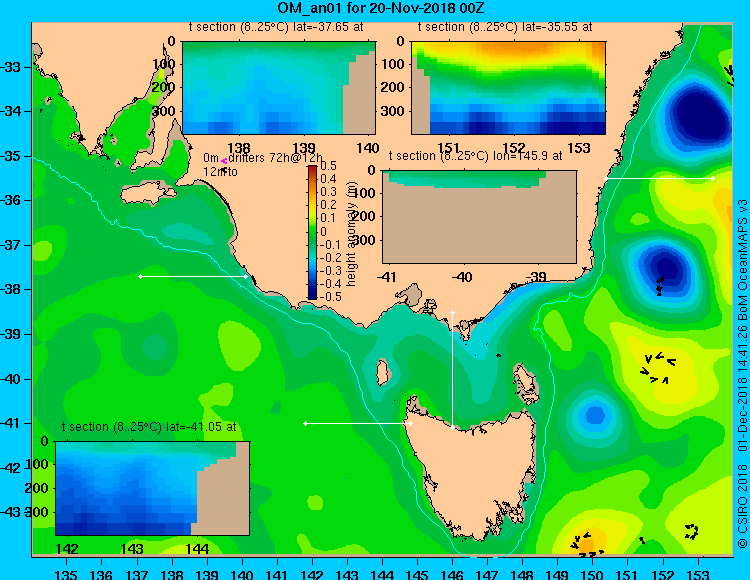The image size is (750, 580).
Task: Click the -38 latitude label on the left axis
Action: pos(11,289)
